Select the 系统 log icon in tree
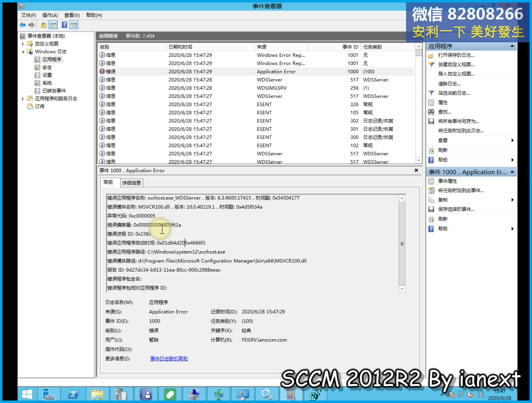The height and width of the screenshot is (403, 532). [x=38, y=83]
